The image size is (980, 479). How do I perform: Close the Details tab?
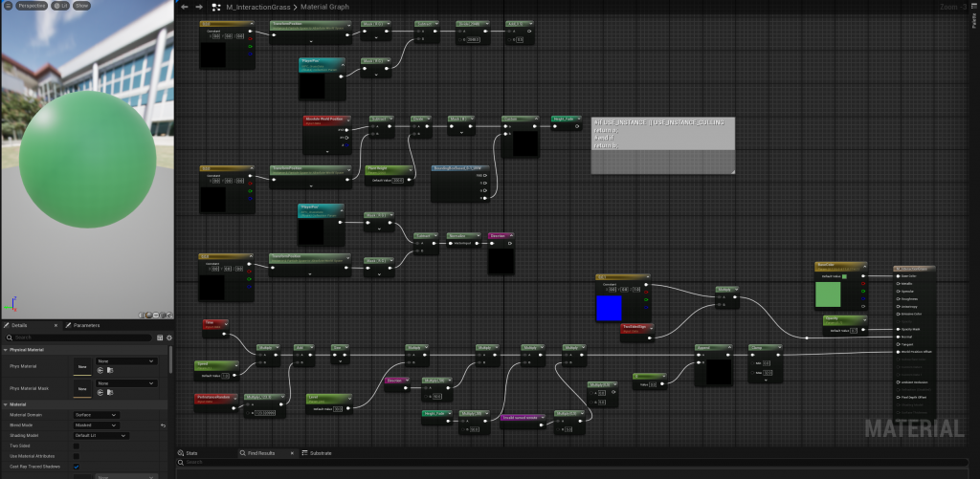pos(56,325)
